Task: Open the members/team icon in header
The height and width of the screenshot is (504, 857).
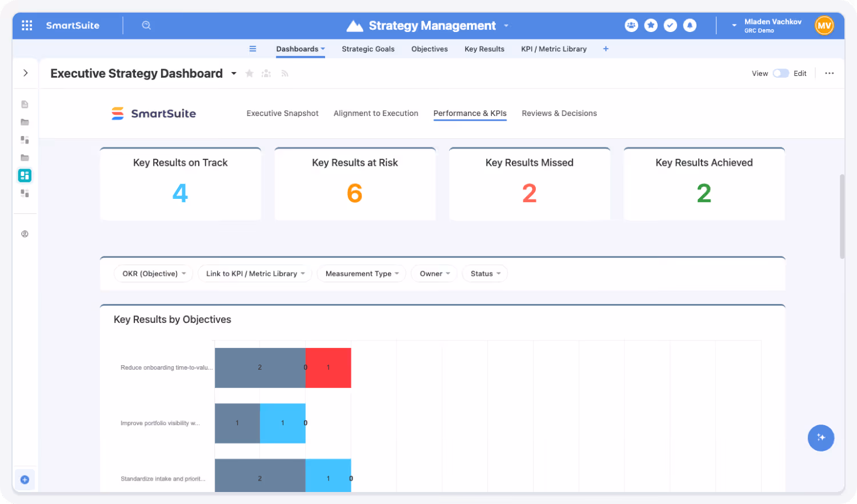Action: pos(631,25)
